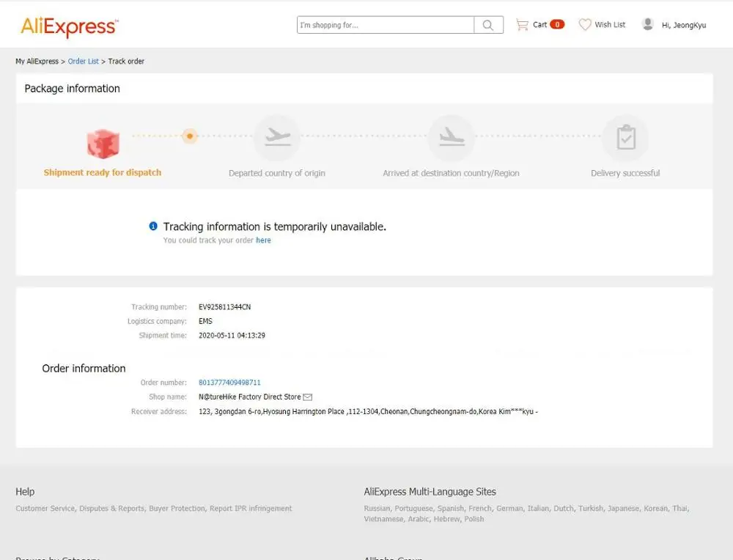Screen dimensions: 733x560
Task: Click "Arrived at destination country/Region" label
Action: click(x=451, y=173)
